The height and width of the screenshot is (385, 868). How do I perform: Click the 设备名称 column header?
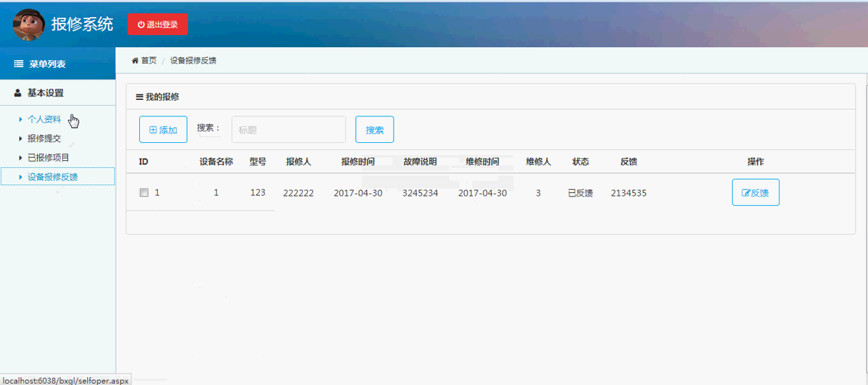[216, 162]
